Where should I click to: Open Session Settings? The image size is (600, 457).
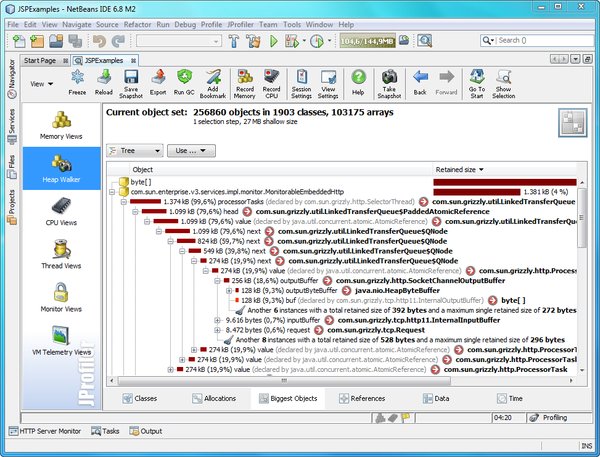pos(302,84)
